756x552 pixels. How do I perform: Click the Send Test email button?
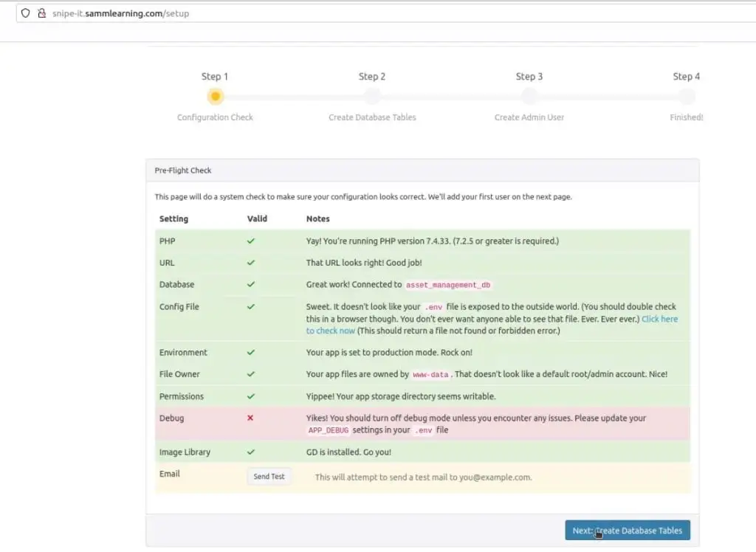(269, 476)
